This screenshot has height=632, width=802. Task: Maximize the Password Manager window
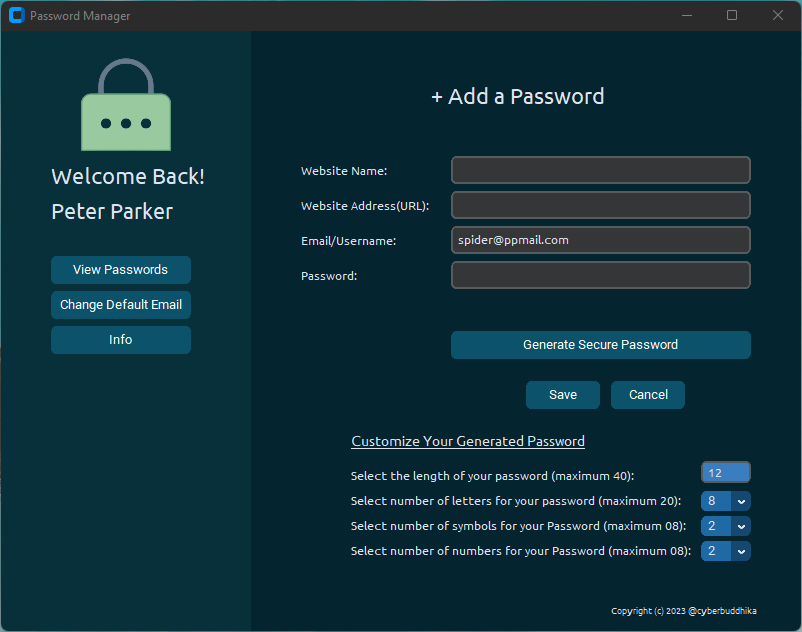click(732, 15)
